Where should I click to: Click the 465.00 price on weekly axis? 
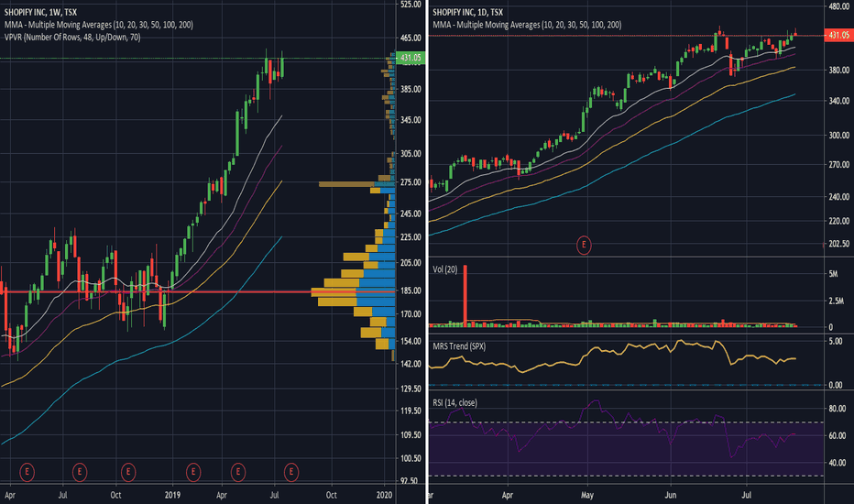coord(411,38)
